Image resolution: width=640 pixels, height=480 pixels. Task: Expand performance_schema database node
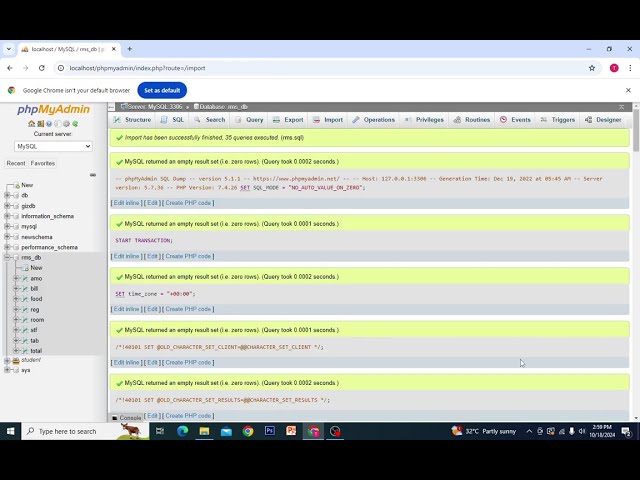coord(7,247)
